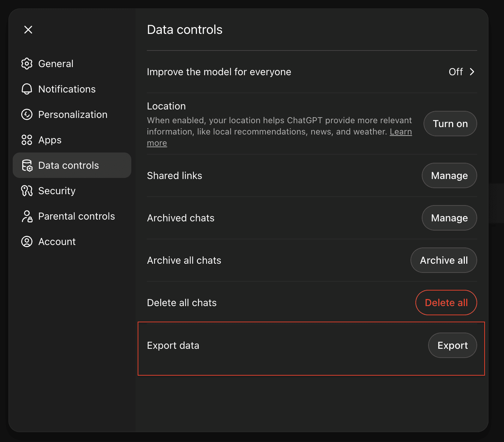The image size is (504, 442).
Task: Click the Account profile icon
Action: [x=27, y=241]
